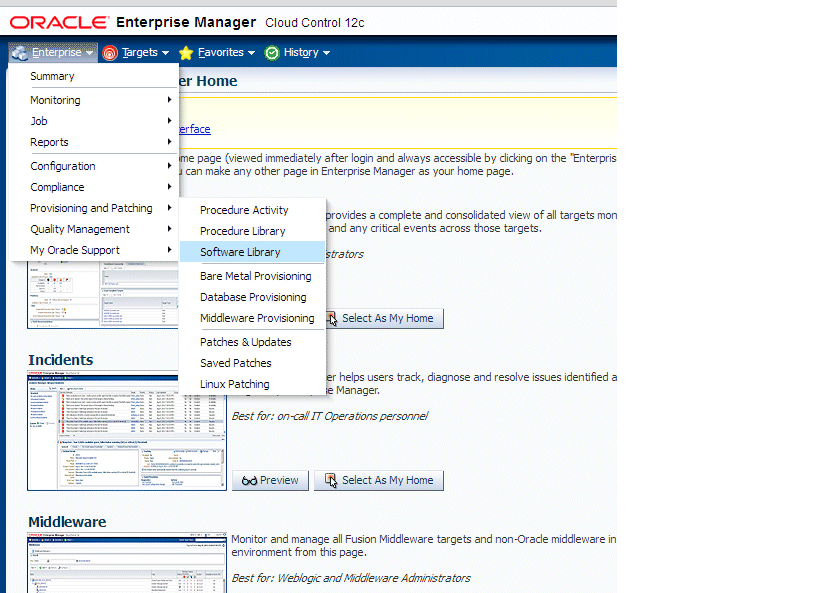The width and height of the screenshot is (840, 593).
Task: Click home icon on Incidents Select As My Home
Action: click(x=331, y=481)
